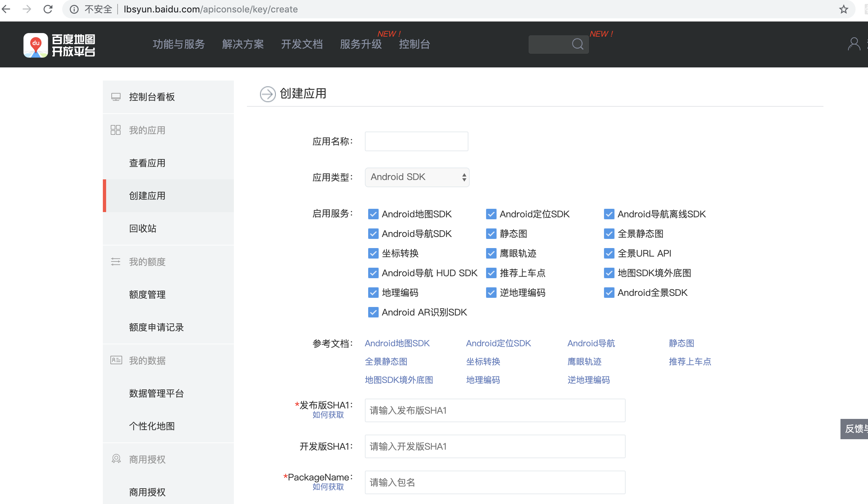This screenshot has width=868, height=504.
Task: Uncheck the Android地图SDK checkbox
Action: click(373, 214)
